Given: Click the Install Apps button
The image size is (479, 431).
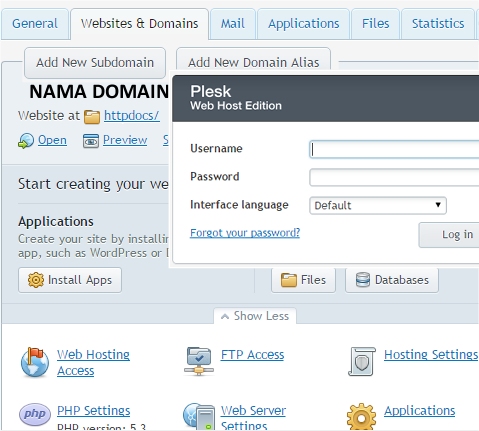Looking at the screenshot, I should [70, 280].
